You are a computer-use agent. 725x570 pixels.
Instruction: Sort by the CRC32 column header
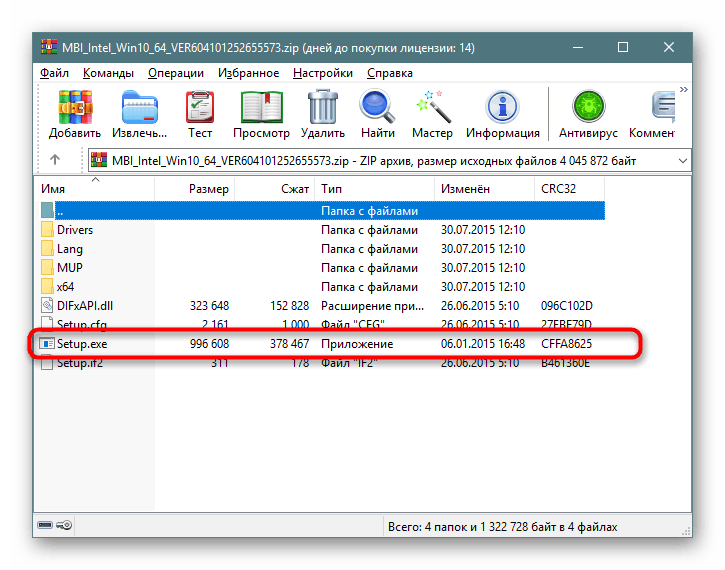pos(569,189)
